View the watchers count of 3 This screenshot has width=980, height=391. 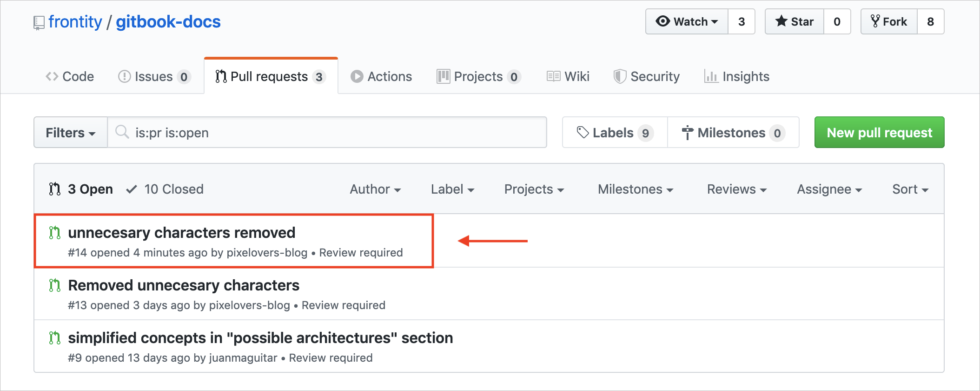[x=742, y=21]
